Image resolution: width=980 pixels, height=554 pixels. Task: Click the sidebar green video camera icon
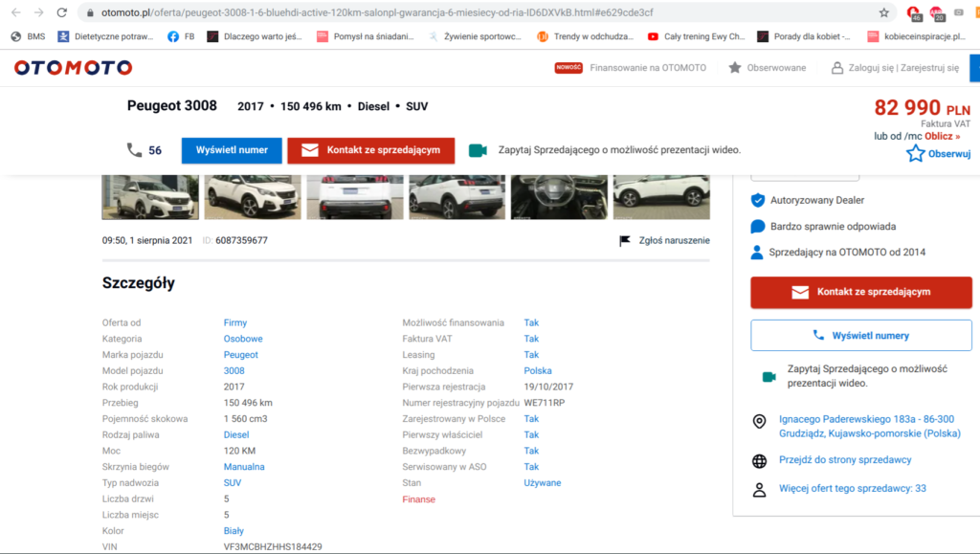[x=769, y=377]
